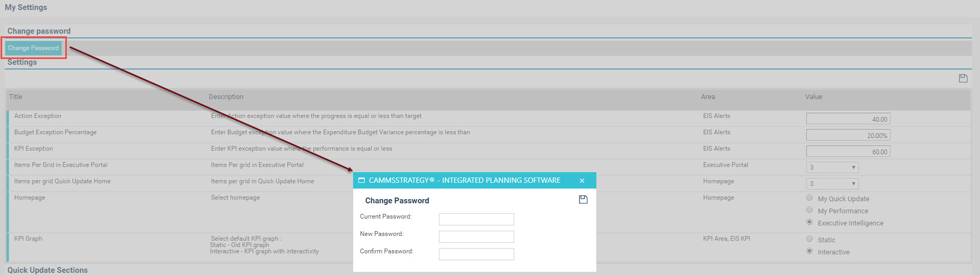980x276 pixels.
Task: Focus the New Password field
Action: (x=476, y=236)
